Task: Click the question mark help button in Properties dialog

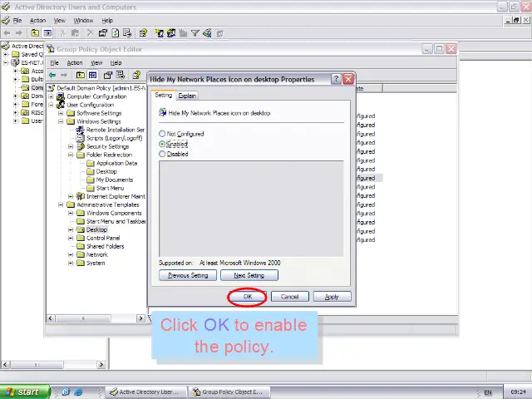Action: [x=336, y=79]
